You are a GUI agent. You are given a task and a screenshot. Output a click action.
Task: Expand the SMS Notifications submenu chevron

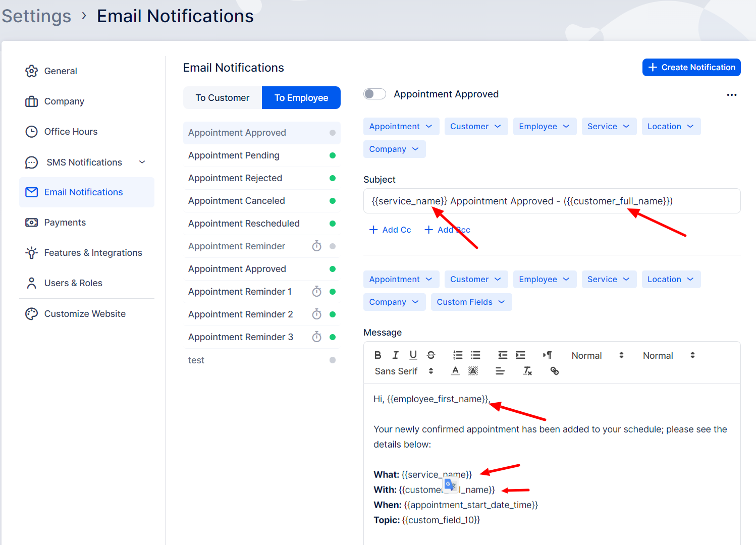tap(142, 162)
